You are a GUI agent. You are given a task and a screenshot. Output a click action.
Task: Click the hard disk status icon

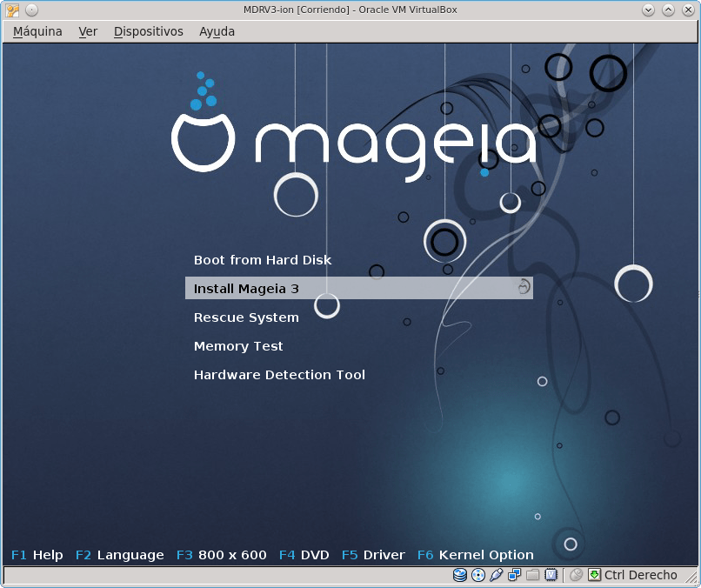click(x=459, y=575)
